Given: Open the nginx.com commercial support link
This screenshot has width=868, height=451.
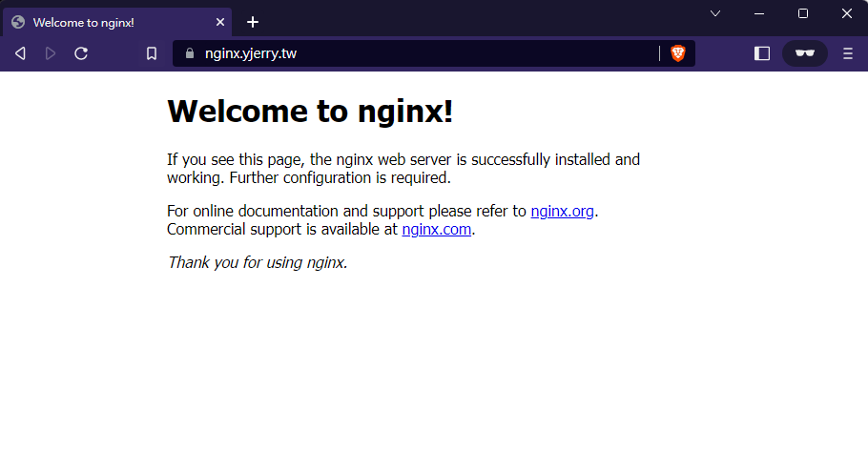Looking at the screenshot, I should click(x=436, y=229).
